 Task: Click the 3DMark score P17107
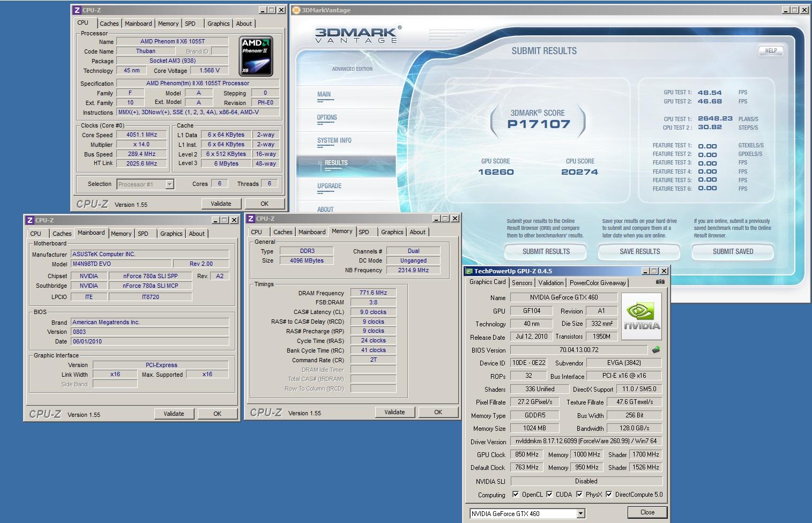pyautogui.click(x=539, y=124)
